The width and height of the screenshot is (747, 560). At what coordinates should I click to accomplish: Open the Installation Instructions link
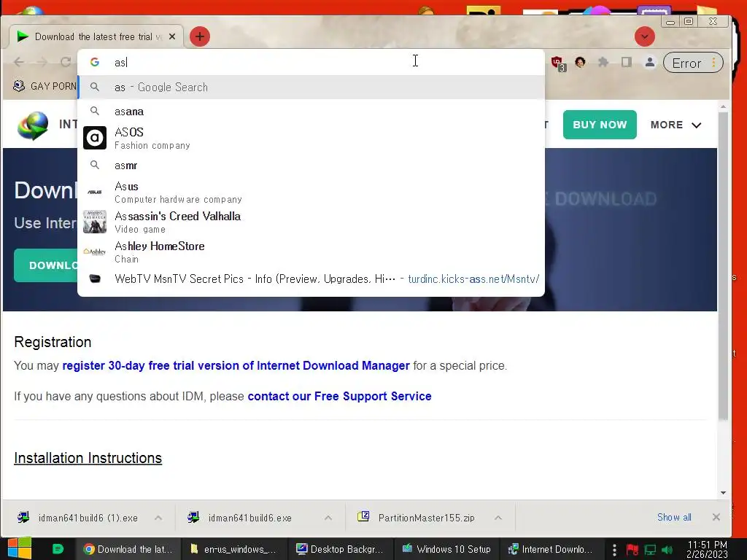[x=88, y=458]
